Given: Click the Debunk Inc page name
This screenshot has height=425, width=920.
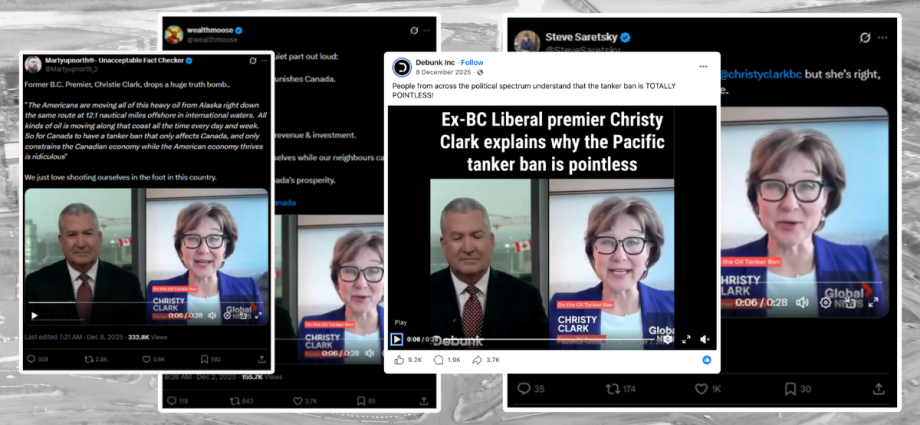Looking at the screenshot, I should click(436, 62).
